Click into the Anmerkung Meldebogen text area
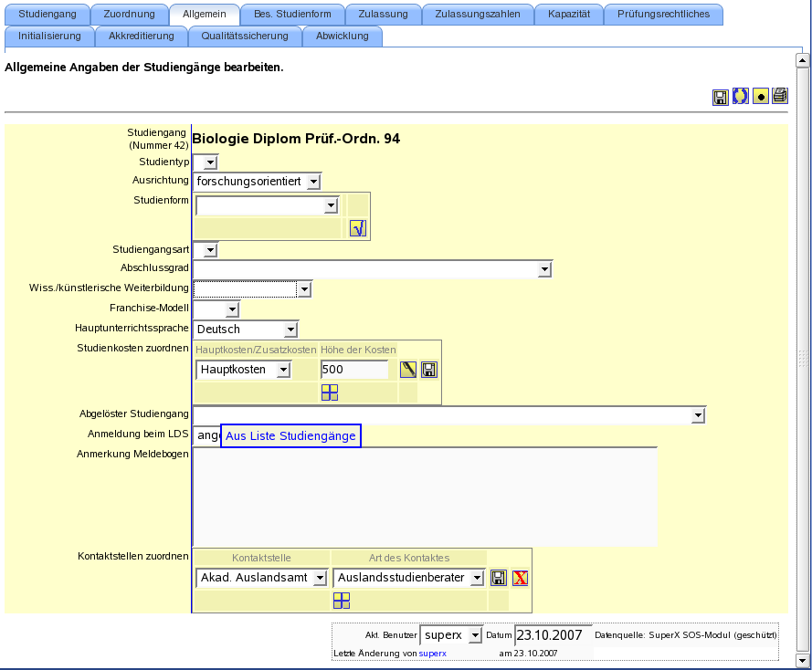The width and height of the screenshot is (812, 670). (x=425, y=497)
